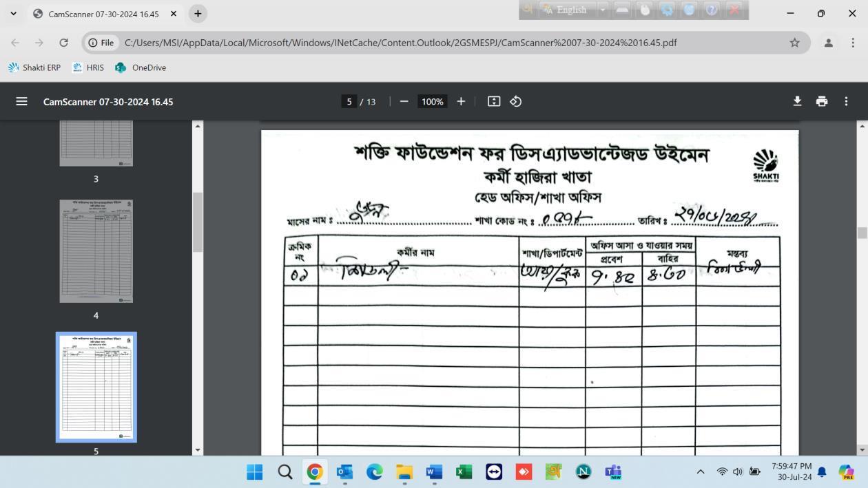Open the Bangla keyboard app on taskbar
Screen dimensions: 868x488
(553, 471)
